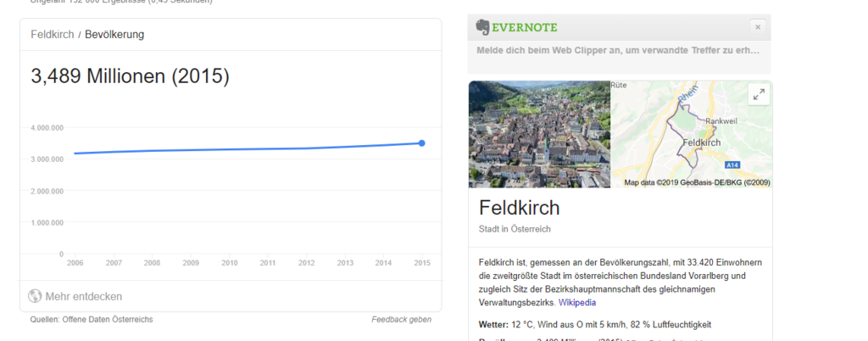The width and height of the screenshot is (868, 341).
Task: Click the Feedback geben link
Action: 401,320
